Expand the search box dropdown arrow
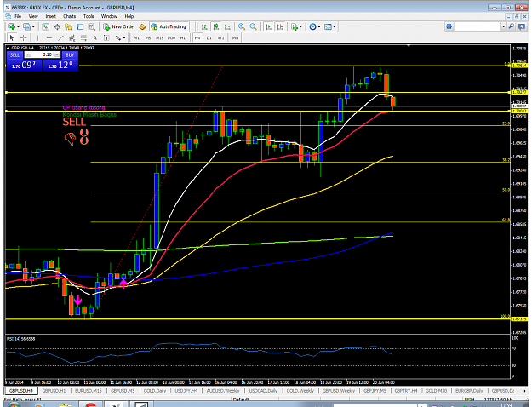 tap(504, 26)
